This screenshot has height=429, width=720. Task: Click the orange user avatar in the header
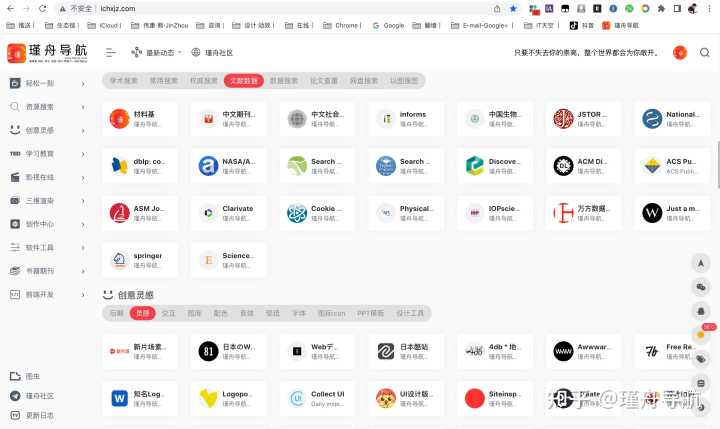[x=680, y=52]
